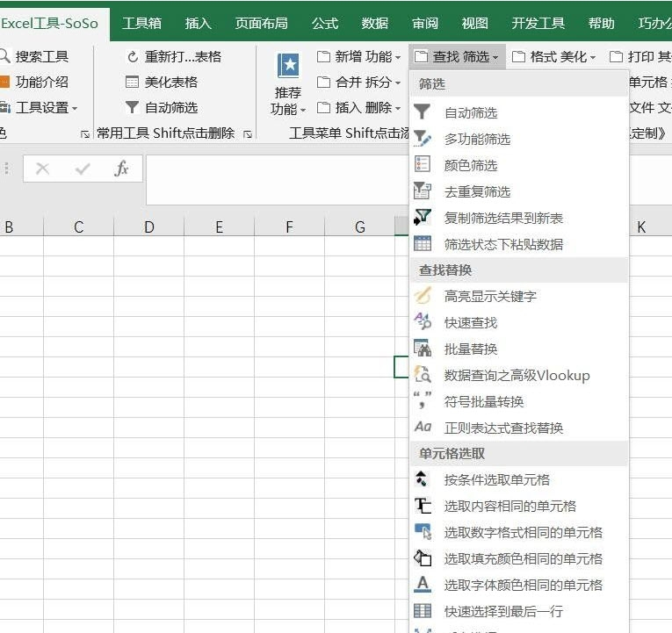The height and width of the screenshot is (633, 672).
Task: Open the 公式 ribbon tab
Action: [x=325, y=23]
